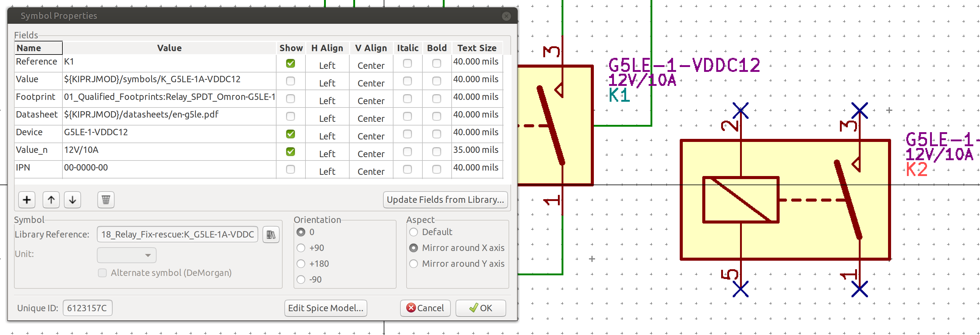Viewport: 980px width, 335px height.
Task: Enable Show for the IPN field
Action: coord(290,169)
